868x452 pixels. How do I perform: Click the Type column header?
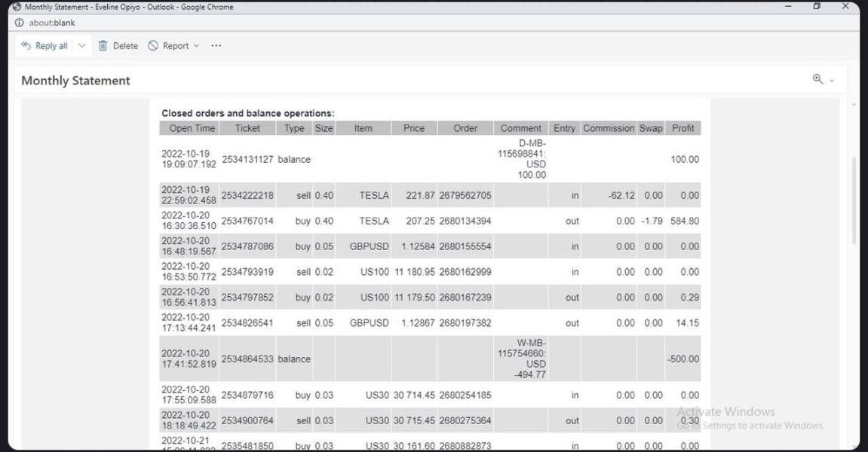pos(294,128)
